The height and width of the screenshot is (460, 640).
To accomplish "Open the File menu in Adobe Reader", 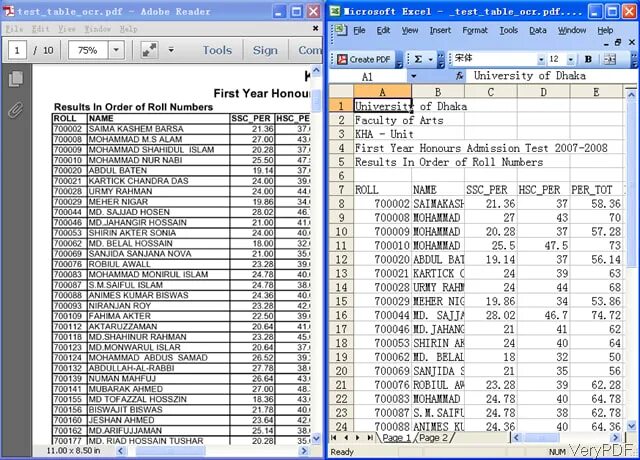I will pyautogui.click(x=15, y=29).
